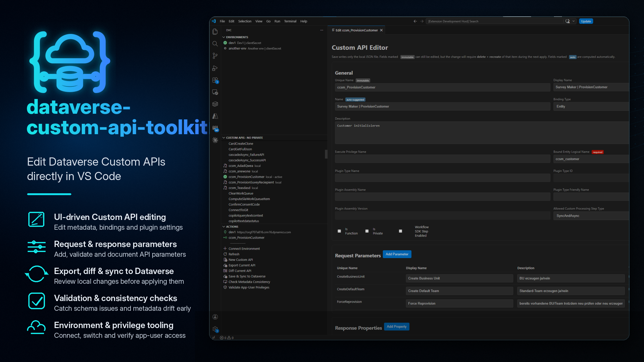Click the Create Business Unit display name field
Viewport: 644px width, 362px height.
tap(459, 278)
